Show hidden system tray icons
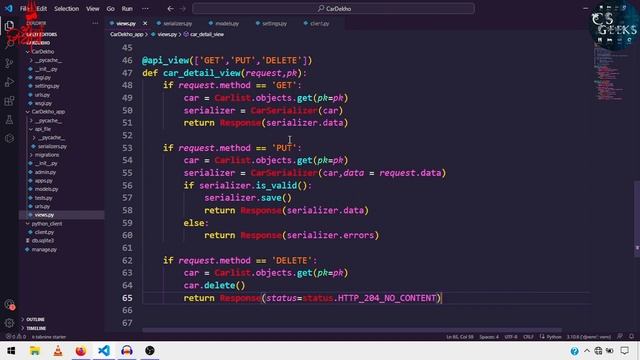The image size is (640, 360). click(587, 351)
